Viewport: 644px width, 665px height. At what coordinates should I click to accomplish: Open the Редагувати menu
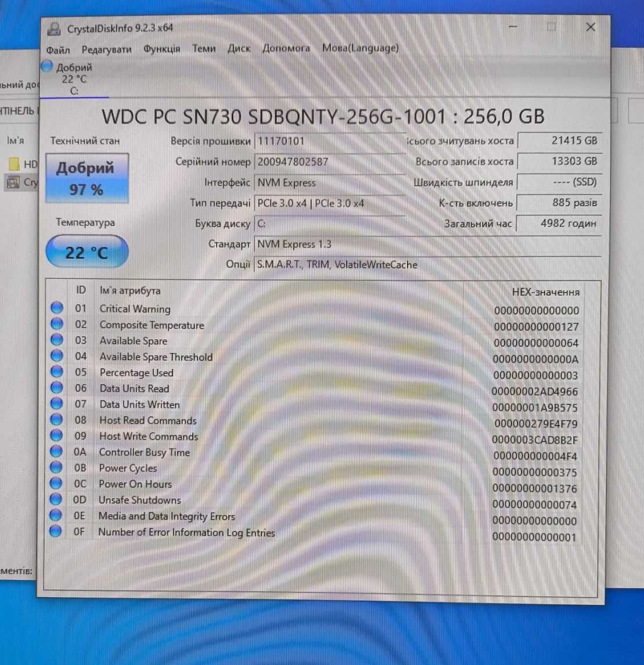[x=106, y=49]
